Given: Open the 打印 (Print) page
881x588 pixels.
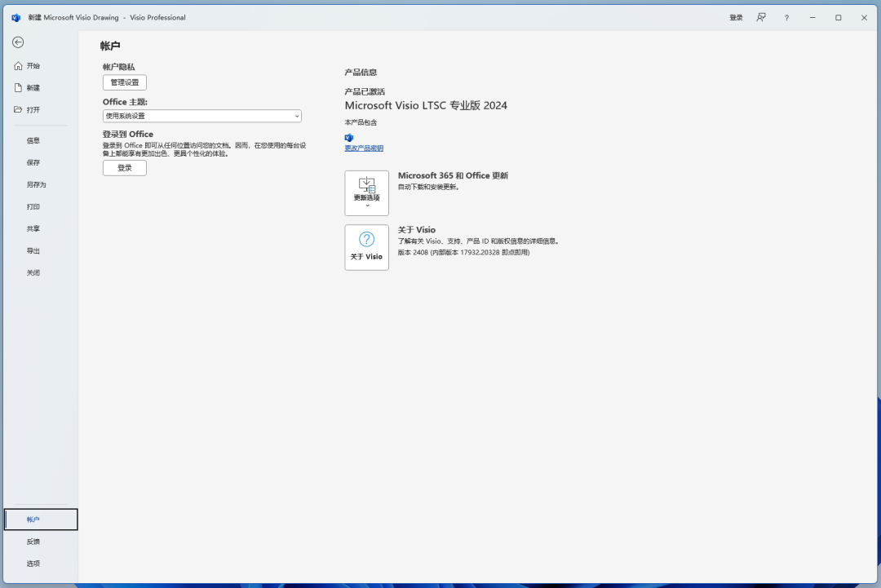Looking at the screenshot, I should coord(41,206).
